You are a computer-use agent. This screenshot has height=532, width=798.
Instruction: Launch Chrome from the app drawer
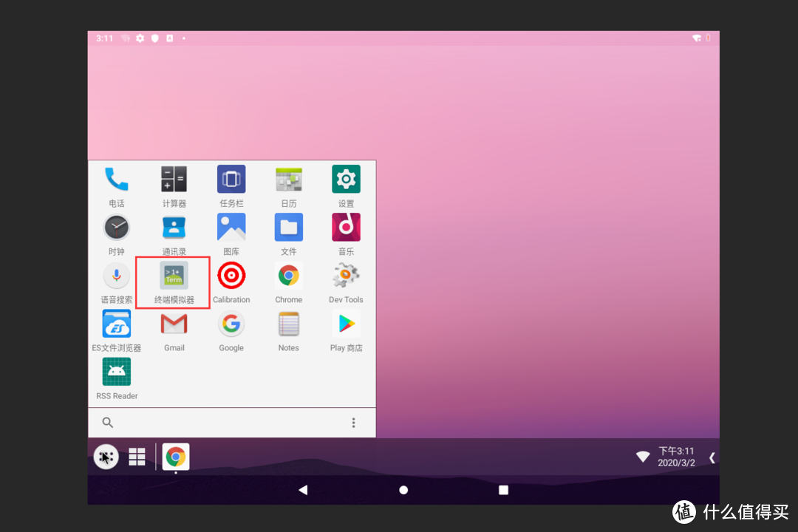coord(289,282)
